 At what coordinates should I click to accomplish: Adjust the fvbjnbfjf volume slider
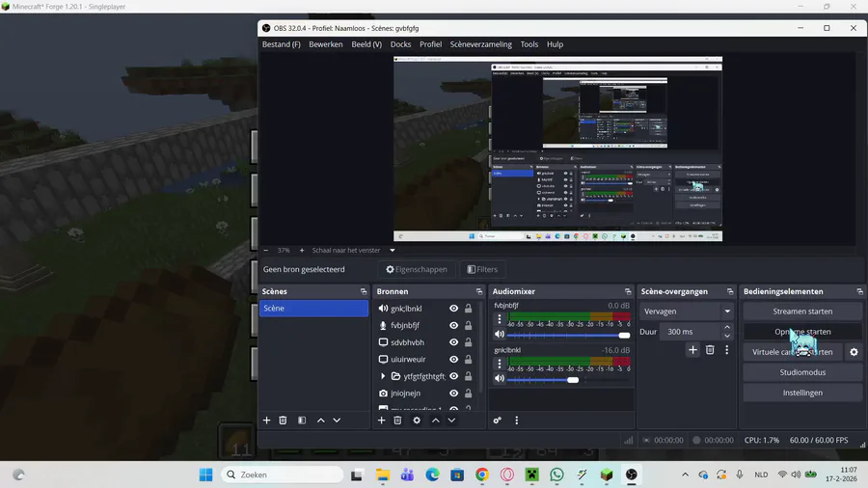click(x=568, y=336)
